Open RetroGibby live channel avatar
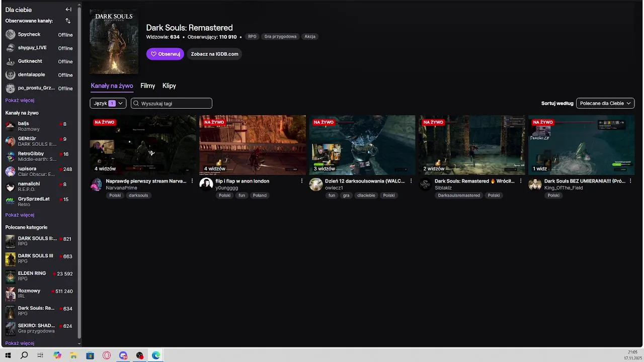Viewport: 644px width, 362px height. click(10, 156)
